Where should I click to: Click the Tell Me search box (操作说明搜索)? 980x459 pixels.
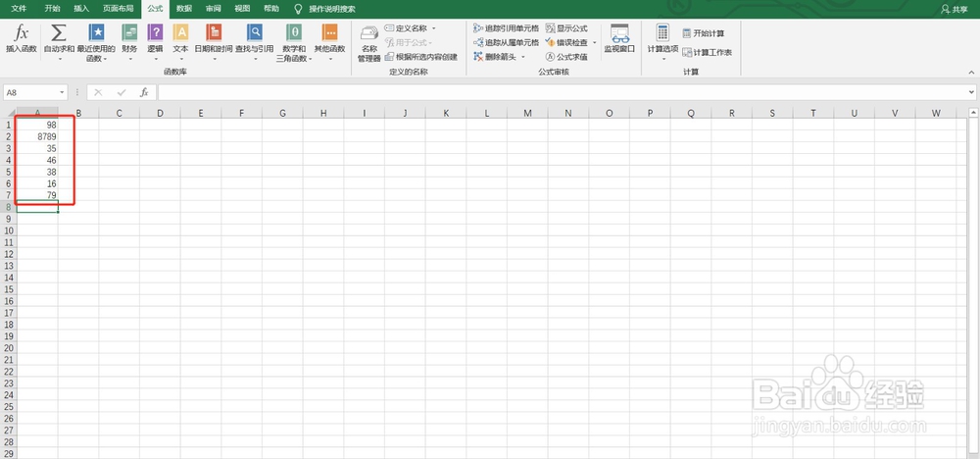click(x=332, y=9)
